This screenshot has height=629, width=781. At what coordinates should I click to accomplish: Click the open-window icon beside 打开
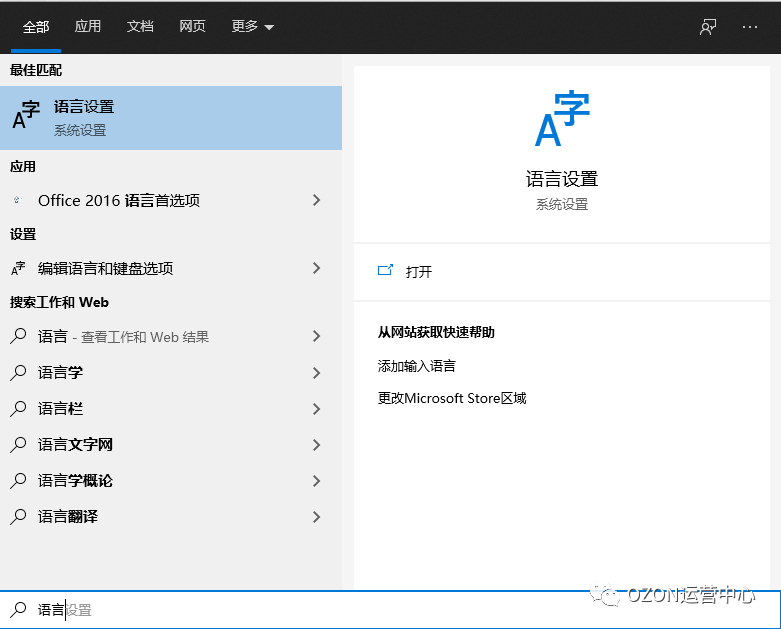coord(385,270)
